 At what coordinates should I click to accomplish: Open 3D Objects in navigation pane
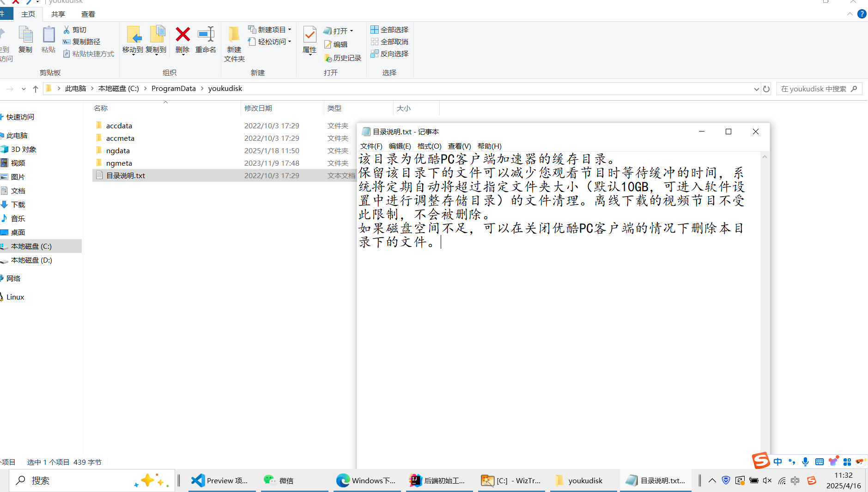click(24, 149)
